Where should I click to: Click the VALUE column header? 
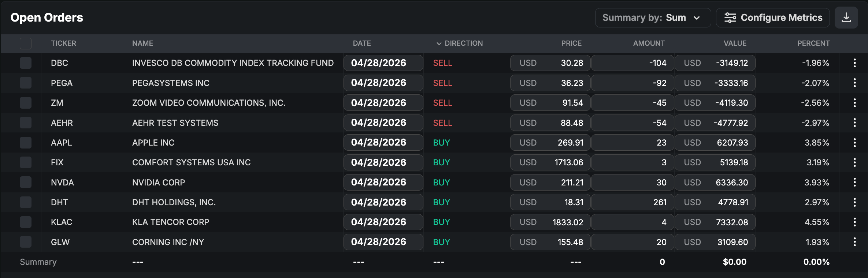pyautogui.click(x=735, y=43)
